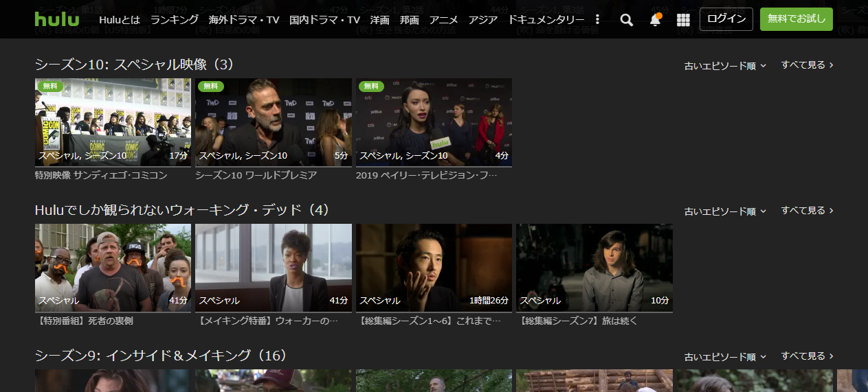Click title 【総集編シーズン1〜6】これまで…
Viewport: 868px width, 392px height.
click(x=428, y=321)
